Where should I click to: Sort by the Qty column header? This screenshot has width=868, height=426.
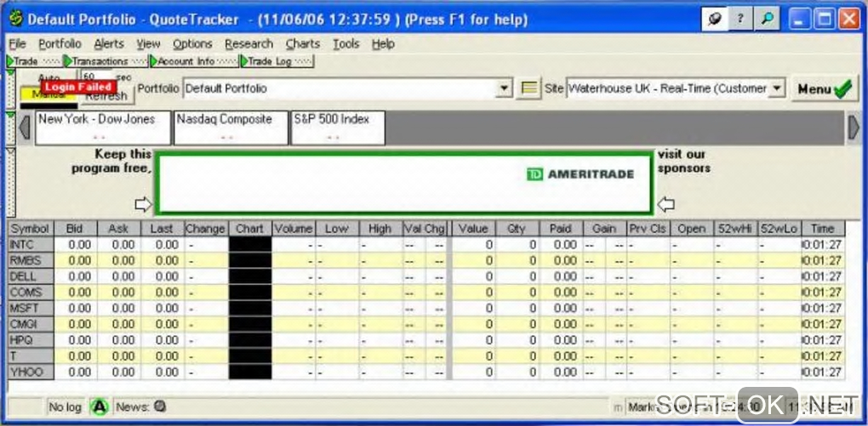click(x=517, y=229)
